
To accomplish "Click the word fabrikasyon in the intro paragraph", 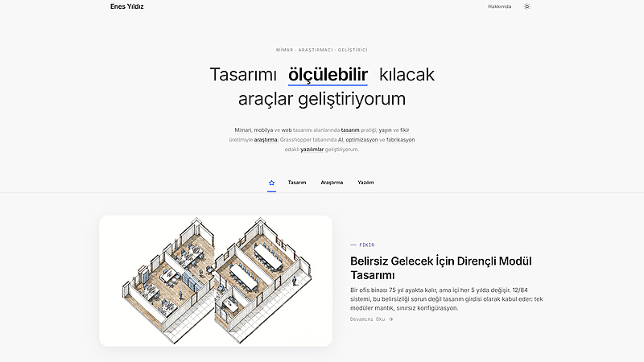I will coord(400,140).
